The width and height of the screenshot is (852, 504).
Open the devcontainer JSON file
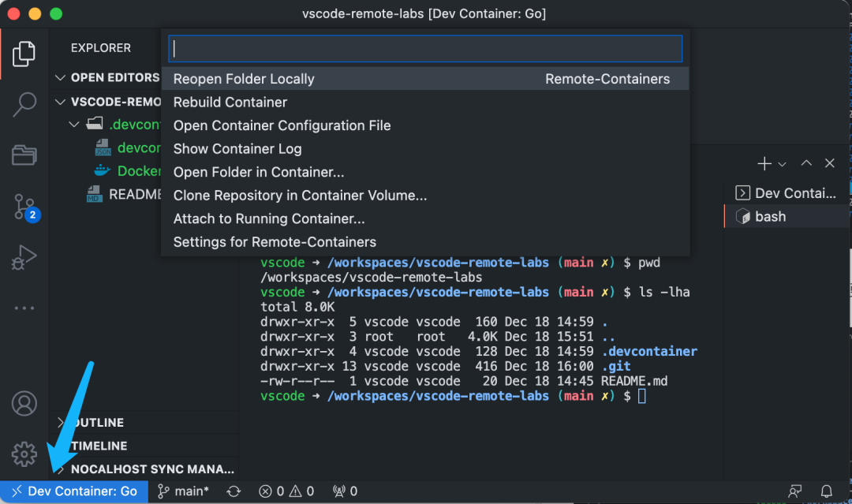[128, 147]
